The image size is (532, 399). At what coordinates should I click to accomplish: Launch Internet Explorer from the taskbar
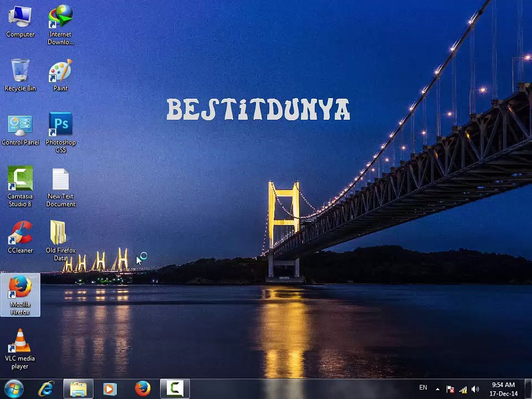(46, 388)
